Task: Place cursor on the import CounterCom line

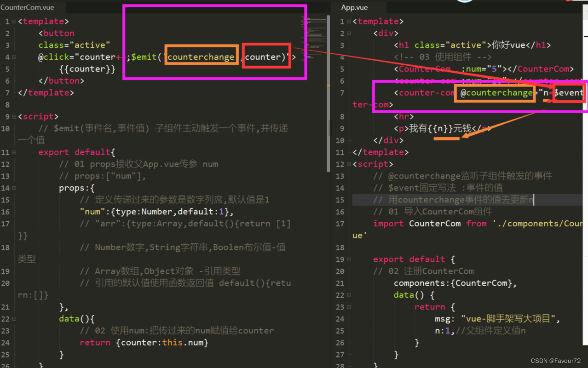Action: (460, 224)
